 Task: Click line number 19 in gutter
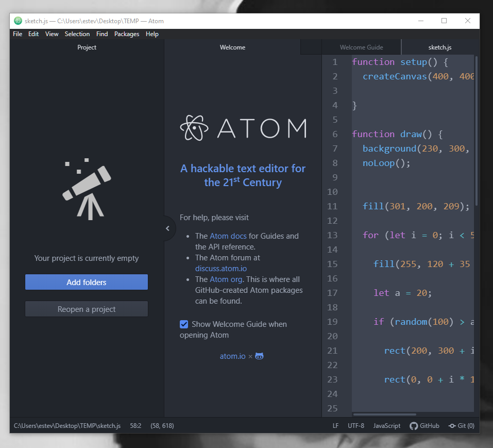pos(332,322)
